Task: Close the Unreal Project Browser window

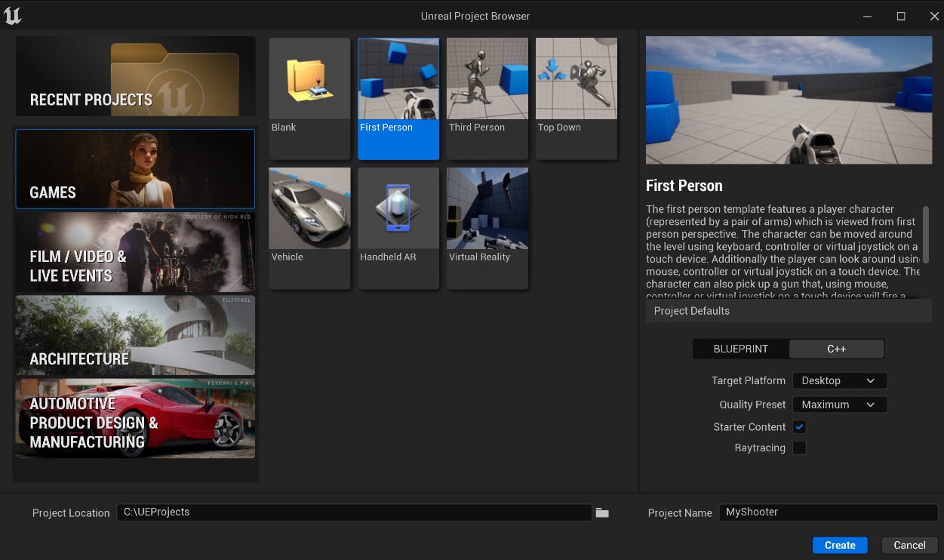Action: pos(933,16)
